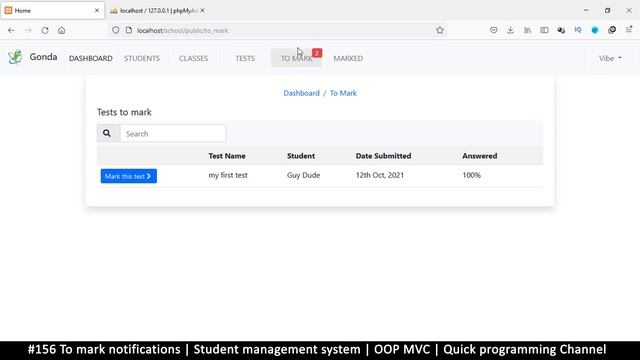
Task: Click the chat bubbles extension icon
Action: (561, 30)
